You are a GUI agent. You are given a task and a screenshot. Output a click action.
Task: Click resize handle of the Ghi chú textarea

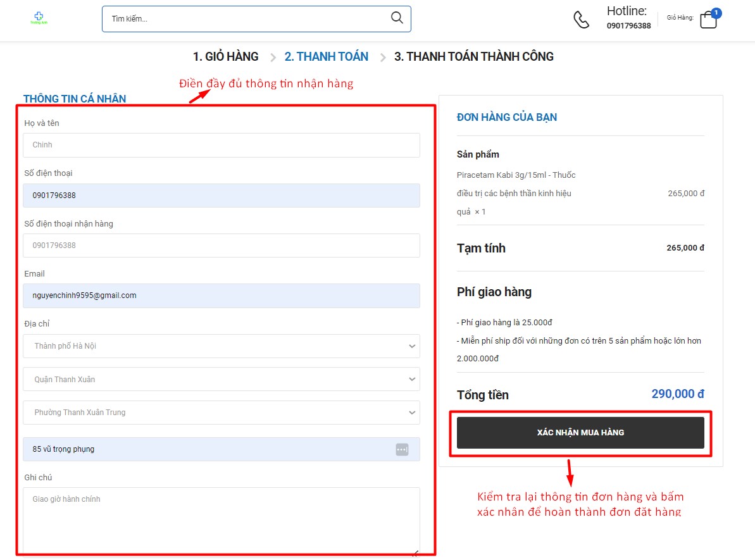415,553
